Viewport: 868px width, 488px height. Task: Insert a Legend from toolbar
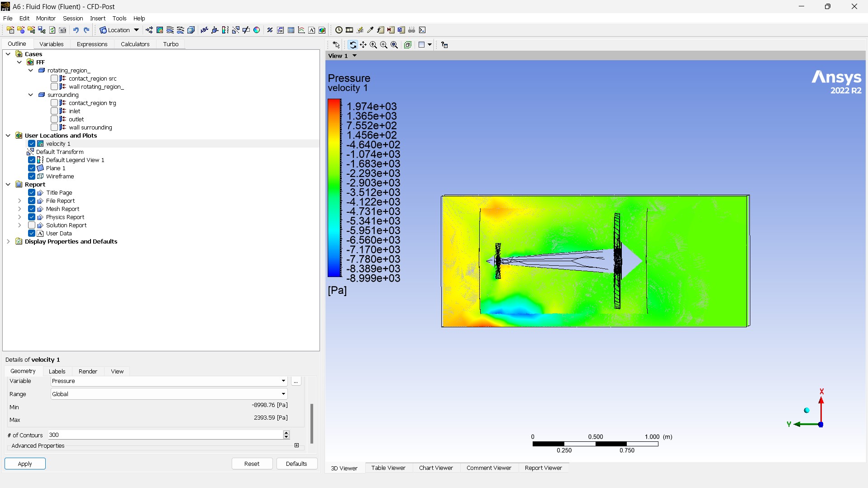pyautogui.click(x=225, y=30)
